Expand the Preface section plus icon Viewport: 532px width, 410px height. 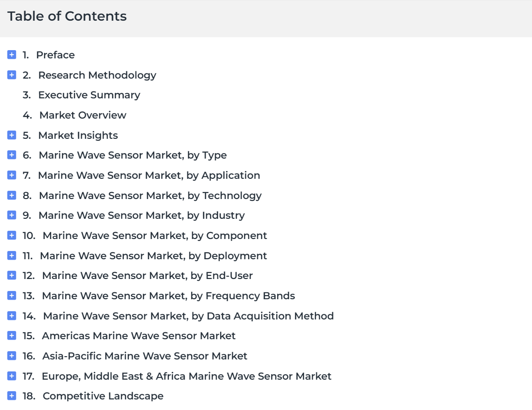[x=11, y=55]
